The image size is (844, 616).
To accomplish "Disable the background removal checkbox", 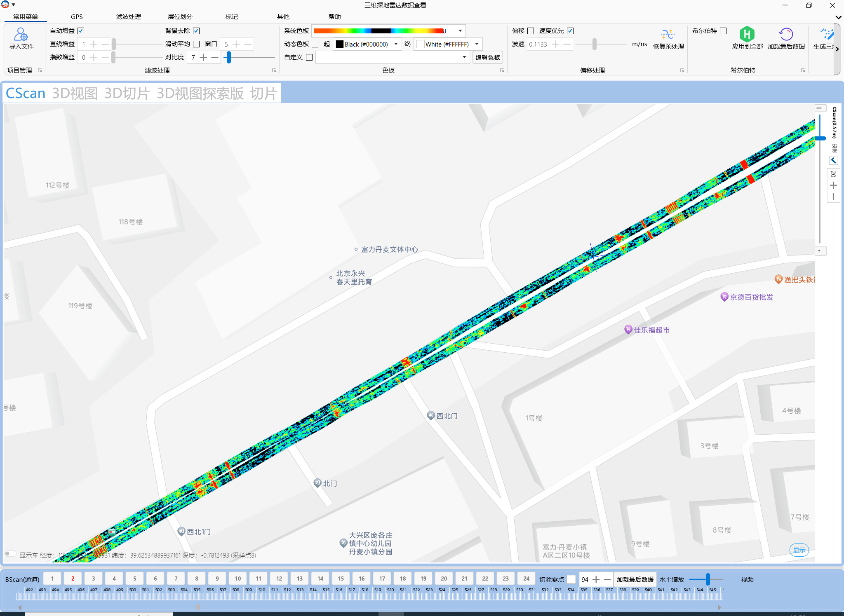I will coord(196,31).
